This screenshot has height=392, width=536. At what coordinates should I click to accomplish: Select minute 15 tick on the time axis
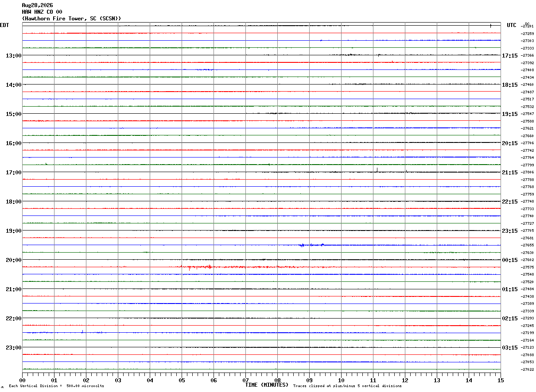click(501, 380)
